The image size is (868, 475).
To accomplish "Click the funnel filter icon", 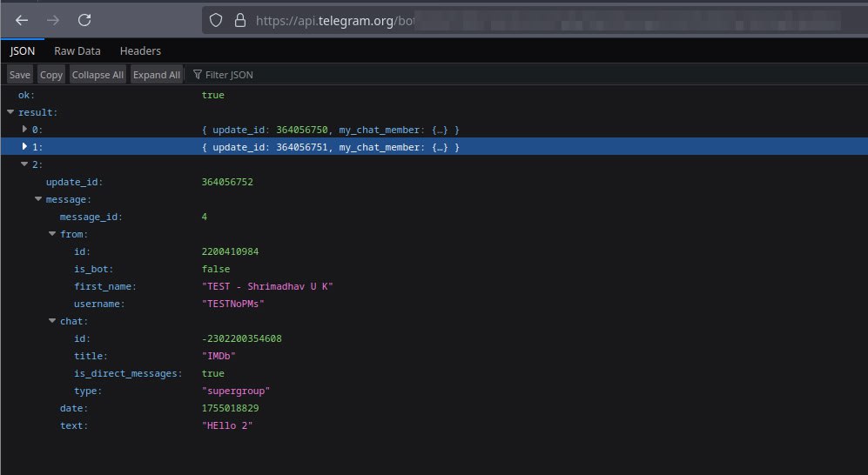I will point(198,75).
